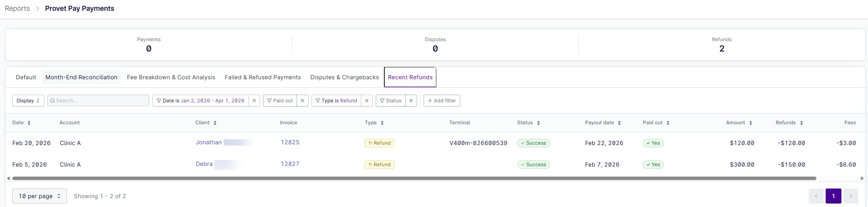Click amount $300.00
868x207 pixels.
[742, 165]
